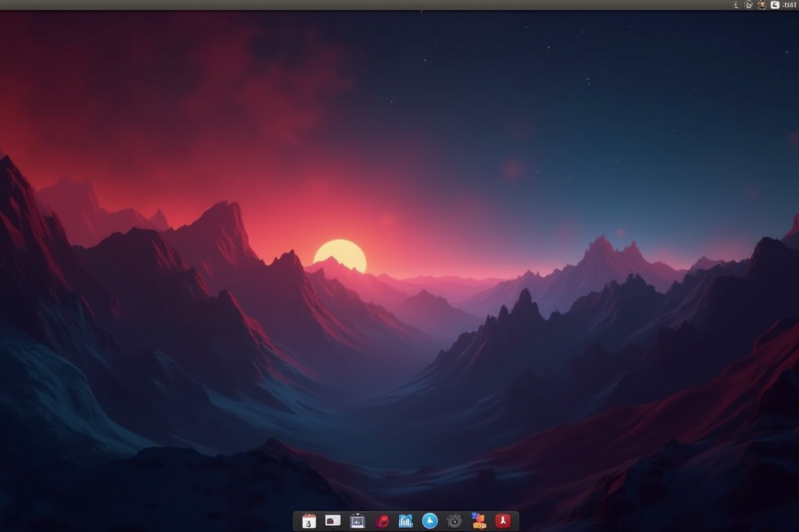The image size is (799, 532).
Task: Open the dark gear settings dock icon
Action: (x=454, y=521)
